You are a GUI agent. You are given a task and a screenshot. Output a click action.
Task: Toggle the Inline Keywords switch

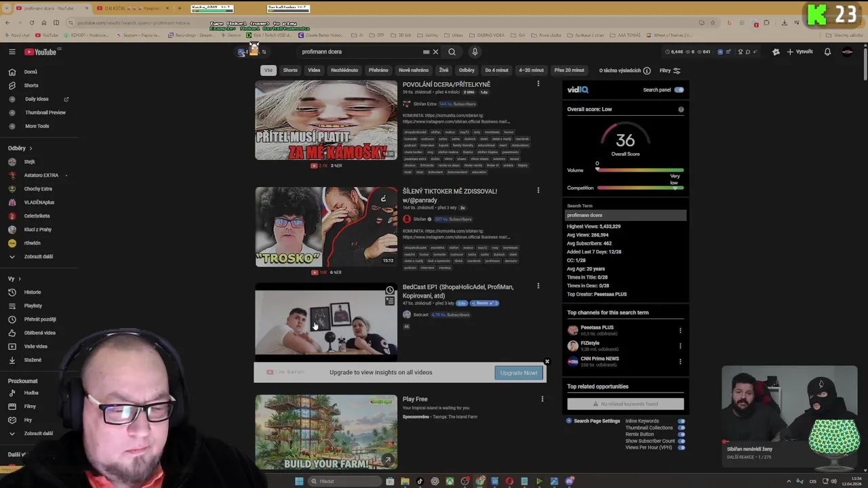coord(682,421)
